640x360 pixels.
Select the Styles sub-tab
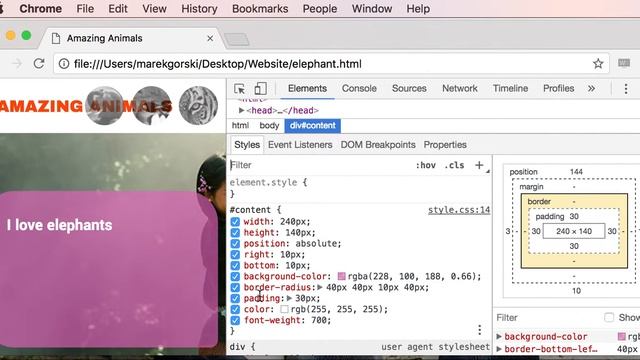pos(247,145)
